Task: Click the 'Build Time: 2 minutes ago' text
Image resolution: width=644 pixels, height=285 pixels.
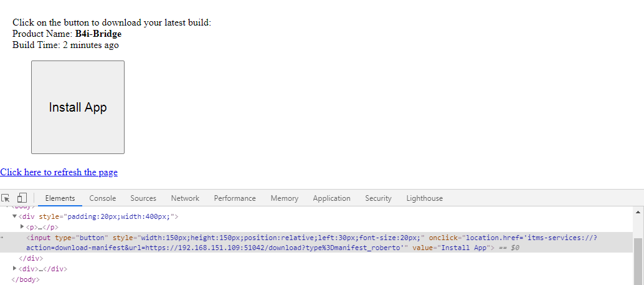Action: pos(65,45)
